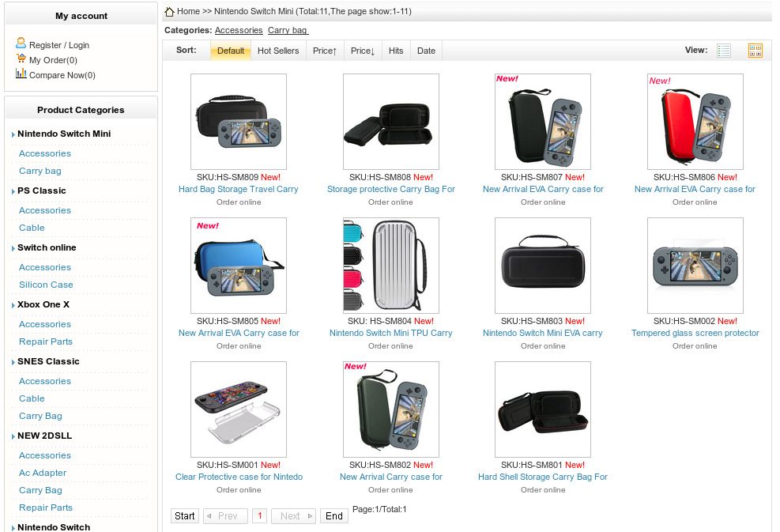Expand the PS Classic category arrow
The image size is (780, 532).
(x=13, y=192)
